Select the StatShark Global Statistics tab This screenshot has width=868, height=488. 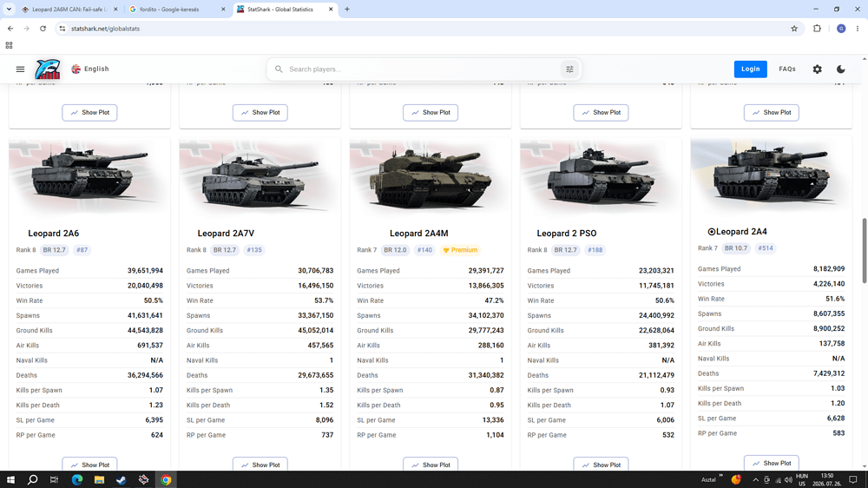284,10
